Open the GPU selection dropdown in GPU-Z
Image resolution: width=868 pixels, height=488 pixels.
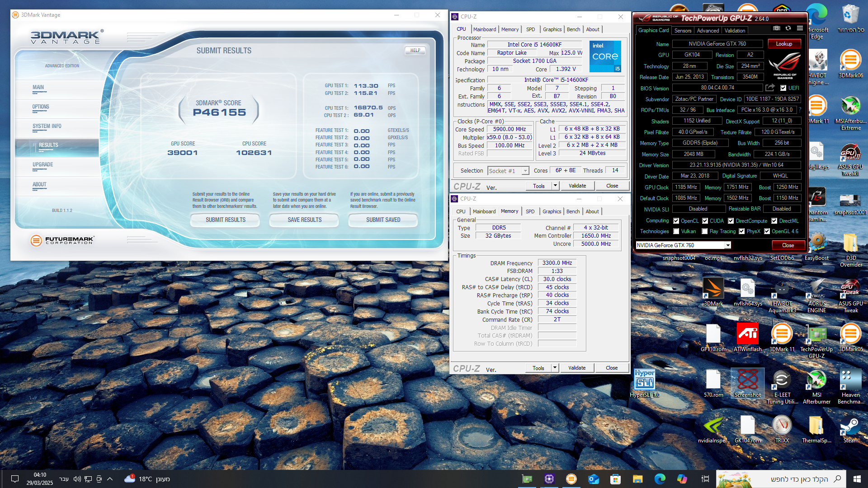pos(683,245)
